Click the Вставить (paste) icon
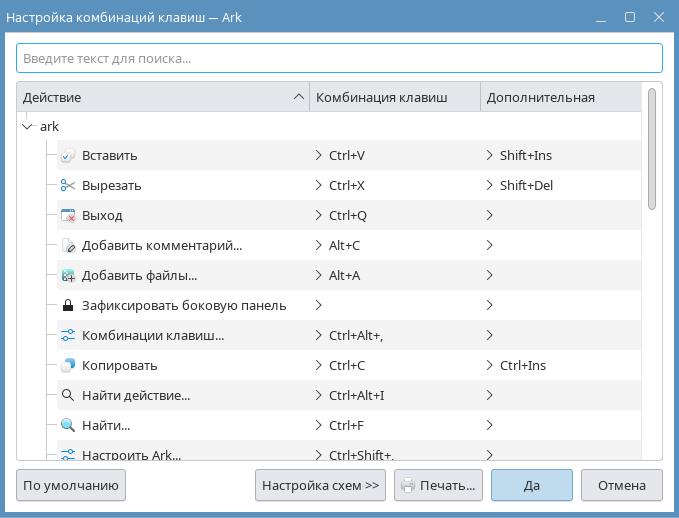This screenshot has width=679, height=518. point(68,156)
